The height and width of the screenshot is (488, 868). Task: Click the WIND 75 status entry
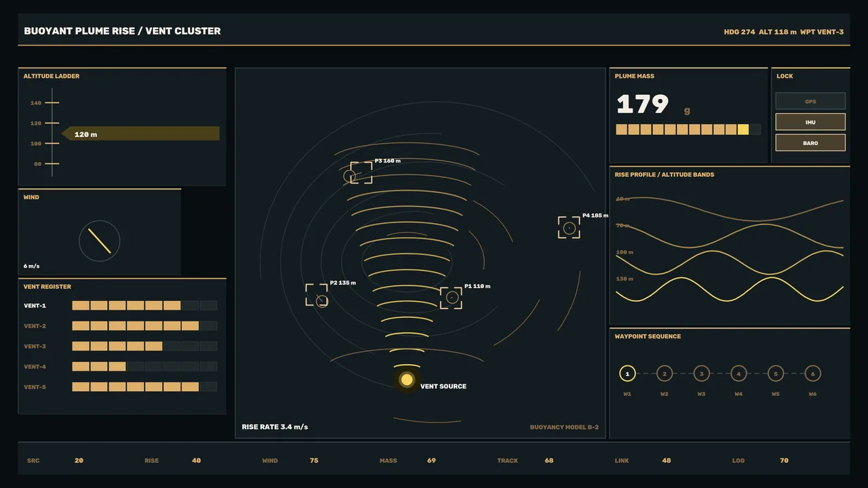290,460
